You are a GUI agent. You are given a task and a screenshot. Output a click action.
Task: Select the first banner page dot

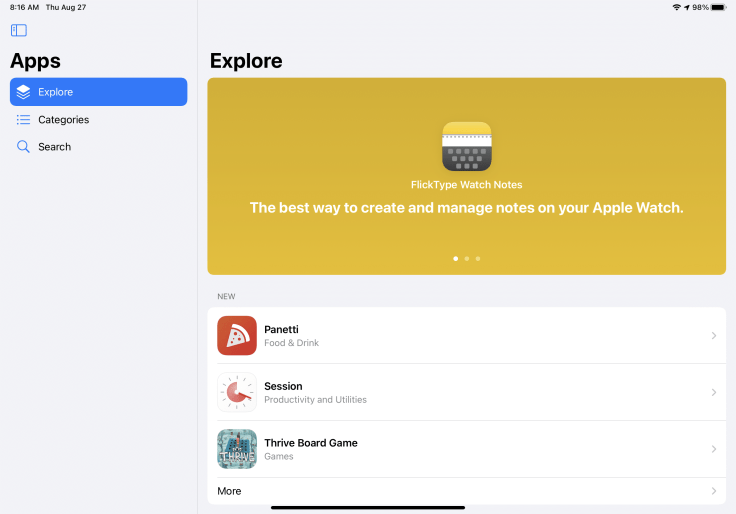455,259
